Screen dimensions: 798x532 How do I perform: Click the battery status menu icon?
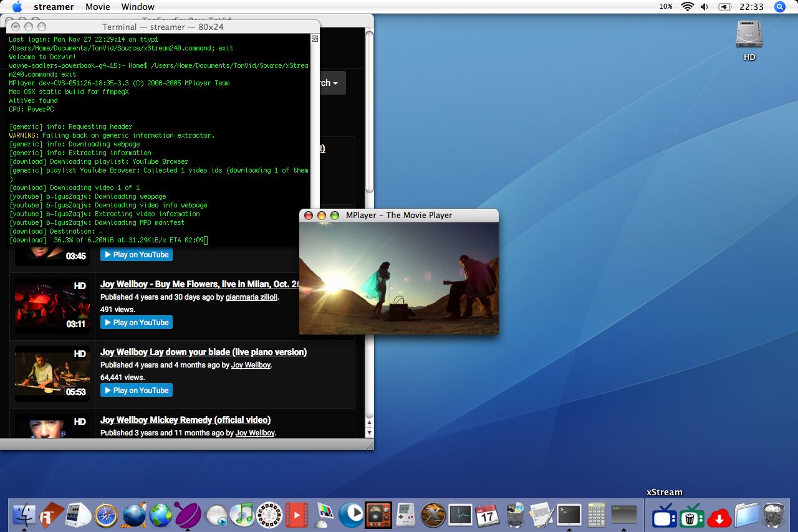click(725, 7)
